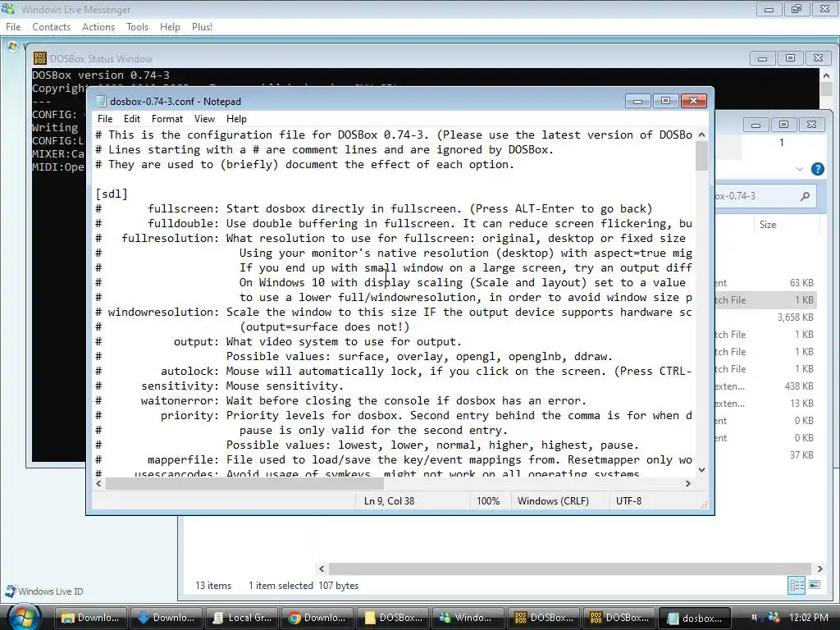
Task: Click the Size column header in Explorer
Action: pos(768,225)
